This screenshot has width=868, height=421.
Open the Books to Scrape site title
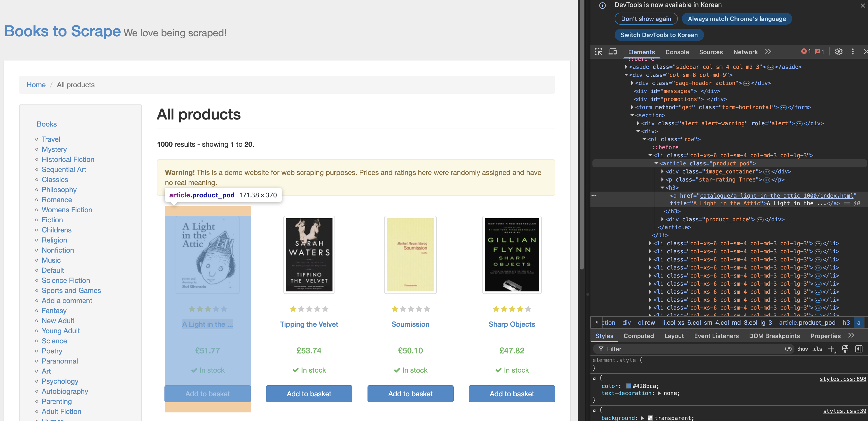click(x=62, y=31)
